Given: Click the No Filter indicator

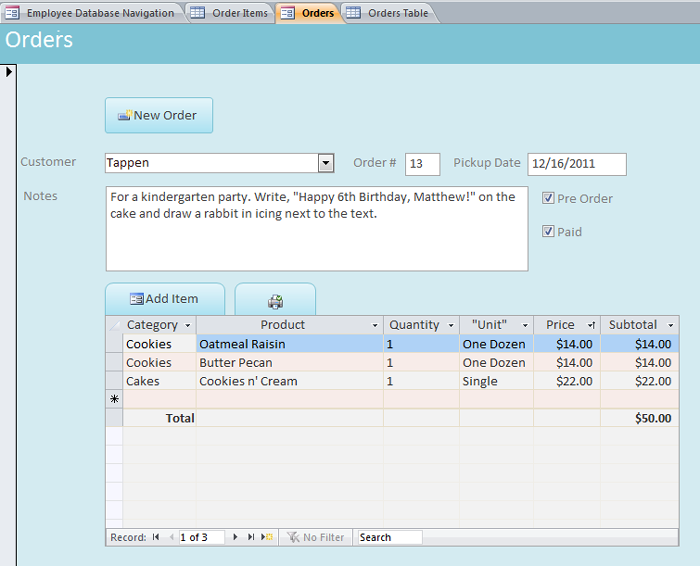Looking at the screenshot, I should [316, 537].
